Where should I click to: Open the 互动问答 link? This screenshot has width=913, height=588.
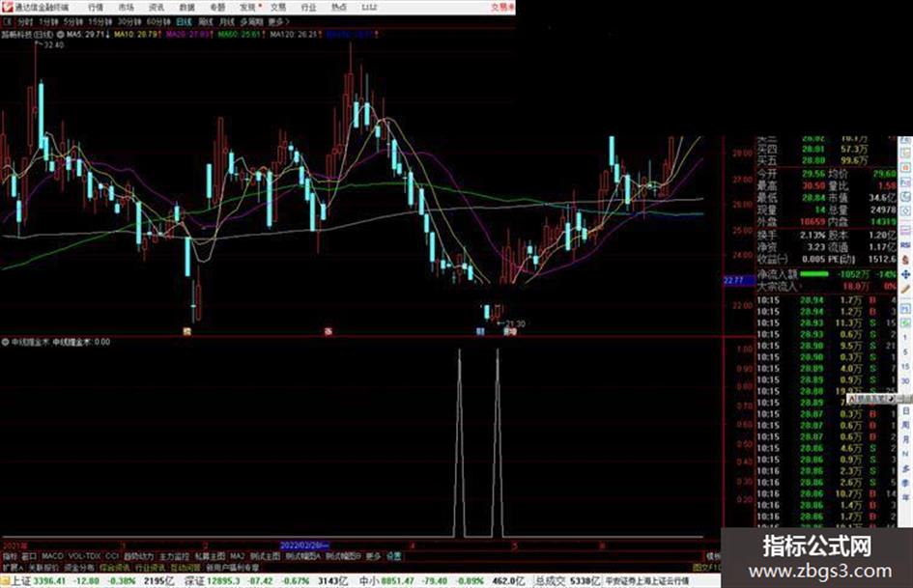point(185,567)
